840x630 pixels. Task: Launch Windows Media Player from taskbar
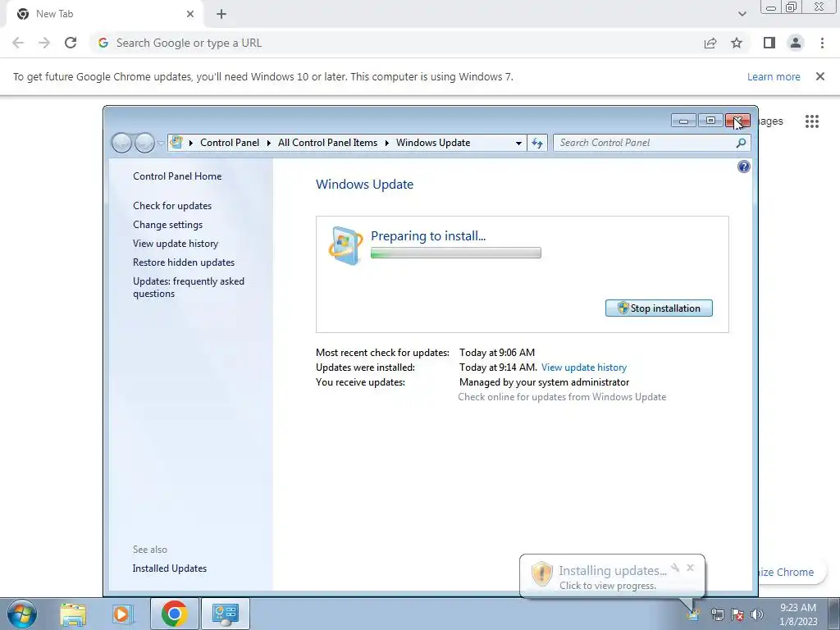tap(123, 614)
